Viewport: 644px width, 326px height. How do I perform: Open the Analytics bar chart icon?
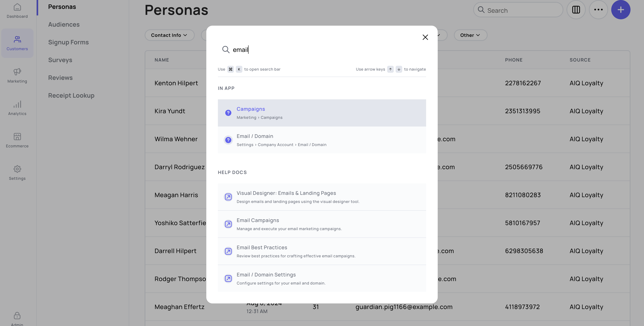[x=17, y=104]
